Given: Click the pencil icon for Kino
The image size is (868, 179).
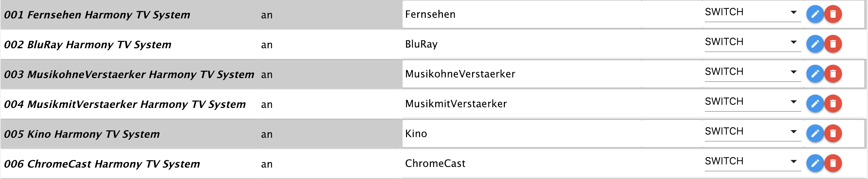Looking at the screenshot, I should tap(815, 134).
